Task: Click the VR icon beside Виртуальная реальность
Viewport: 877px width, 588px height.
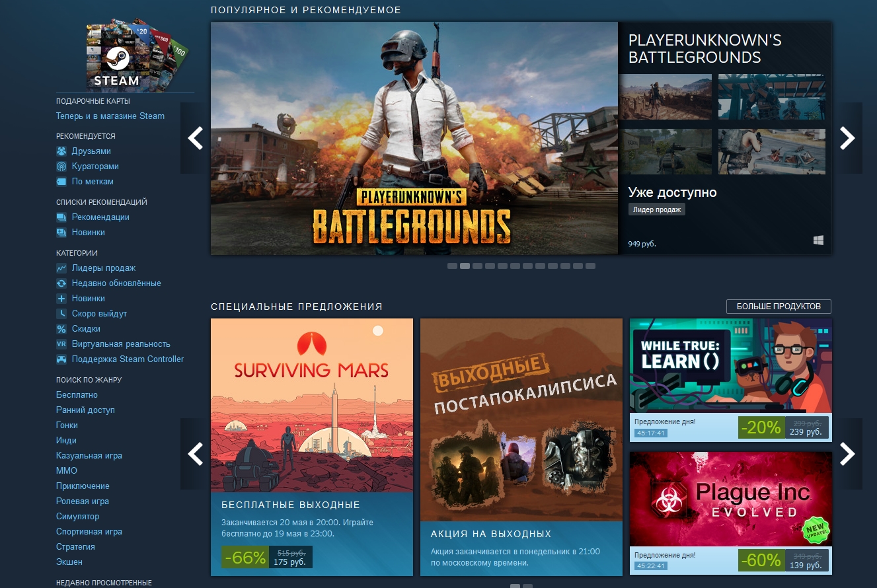Action: 61,344
